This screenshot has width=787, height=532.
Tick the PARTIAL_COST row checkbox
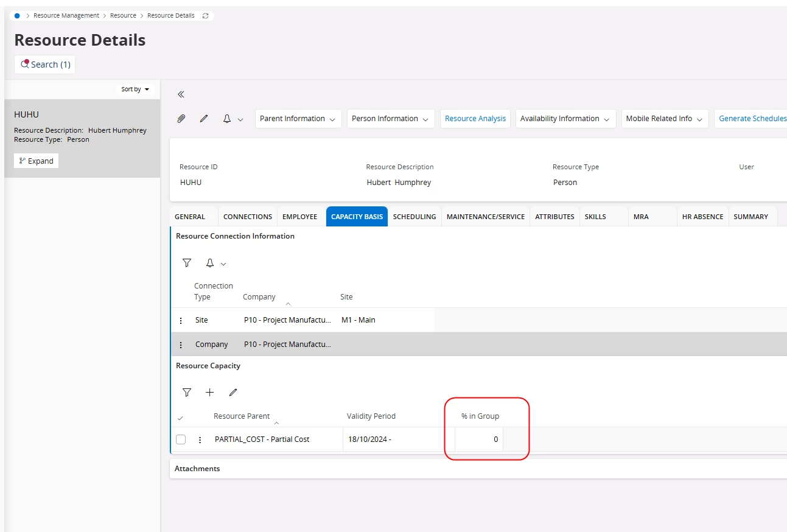click(181, 439)
